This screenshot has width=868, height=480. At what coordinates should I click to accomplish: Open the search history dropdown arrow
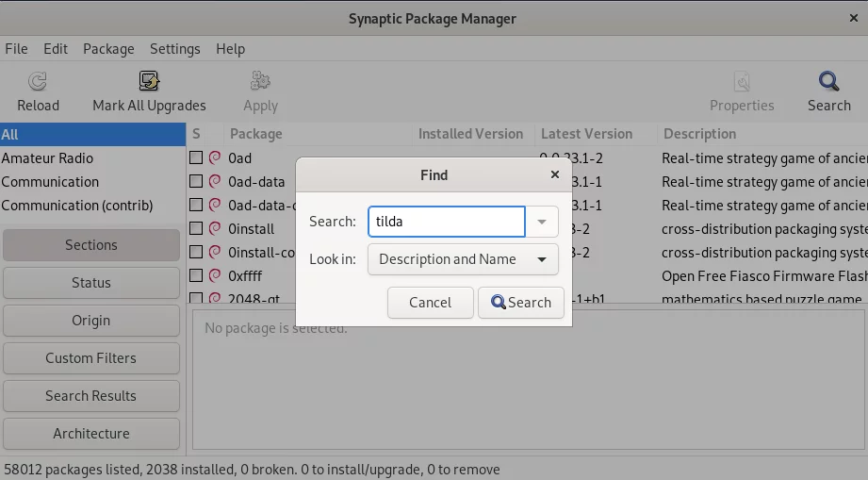click(542, 222)
